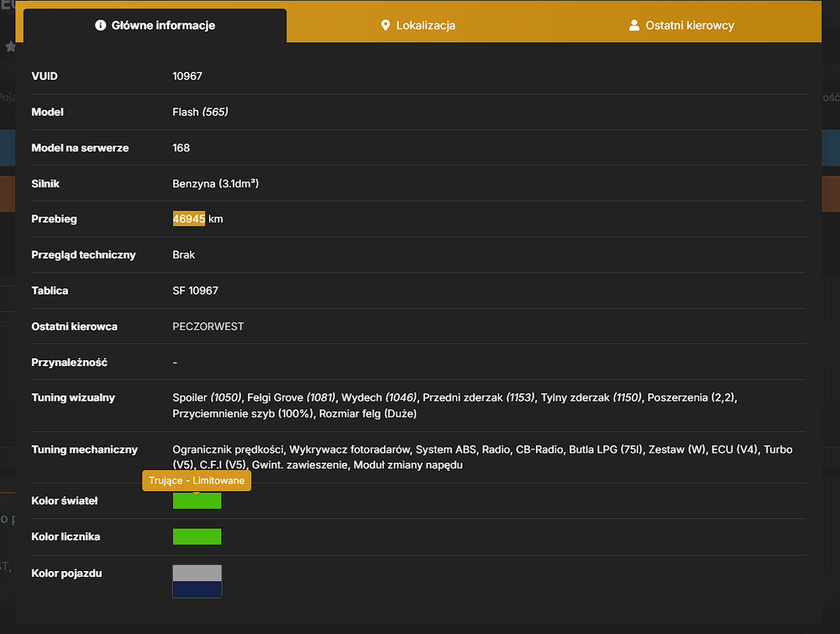
Task: Click the user icon beside Ostatni kierowcy
Action: click(633, 25)
